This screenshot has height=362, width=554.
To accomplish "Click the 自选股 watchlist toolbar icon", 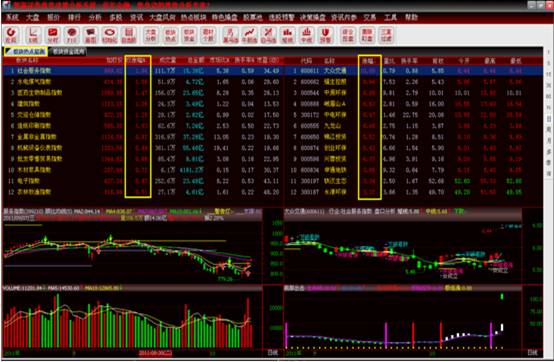I will 129,35.
